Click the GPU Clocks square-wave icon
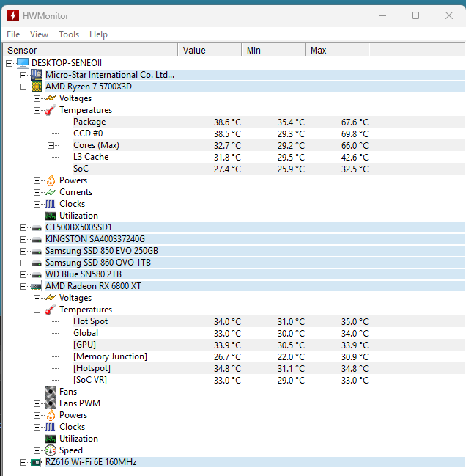Image resolution: width=466 pixels, height=476 pixels. 51,427
